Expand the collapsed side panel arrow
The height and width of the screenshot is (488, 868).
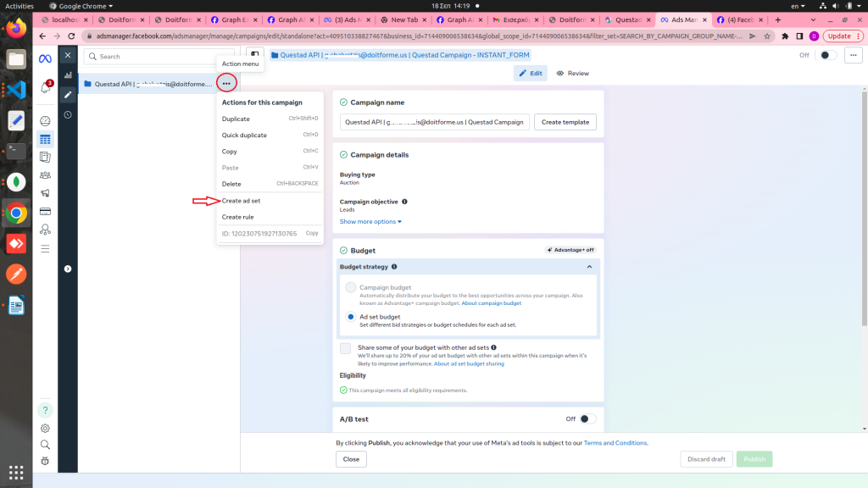68,269
